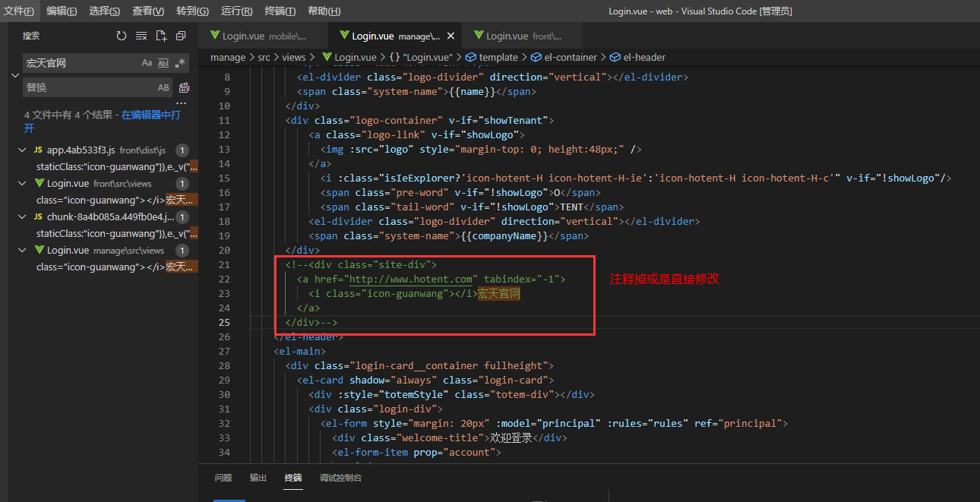Collapse app.4ab533f3.js result group
Image resolution: width=980 pixels, height=502 pixels.
[23, 150]
